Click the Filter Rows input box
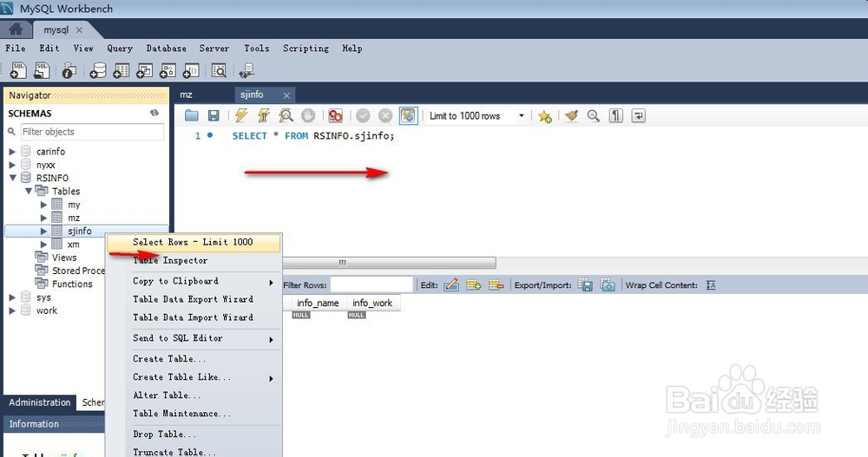The image size is (868, 457). [372, 285]
